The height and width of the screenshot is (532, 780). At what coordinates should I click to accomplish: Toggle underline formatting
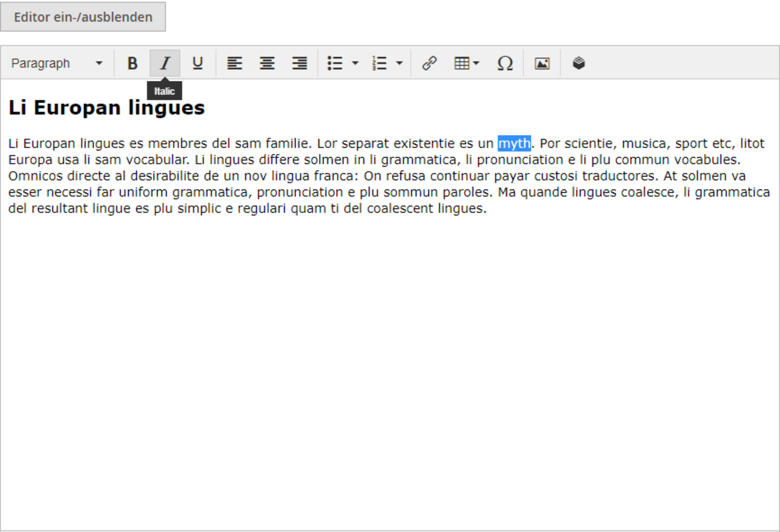pos(198,63)
